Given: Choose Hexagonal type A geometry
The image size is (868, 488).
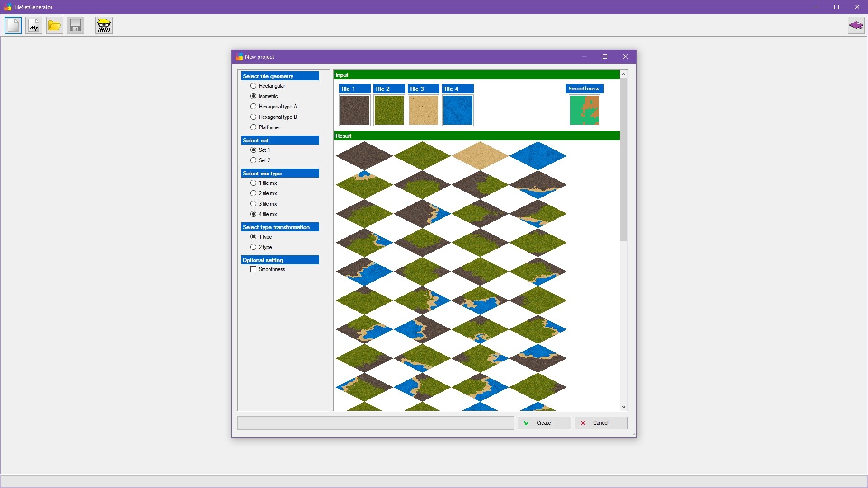Looking at the screenshot, I should (253, 106).
